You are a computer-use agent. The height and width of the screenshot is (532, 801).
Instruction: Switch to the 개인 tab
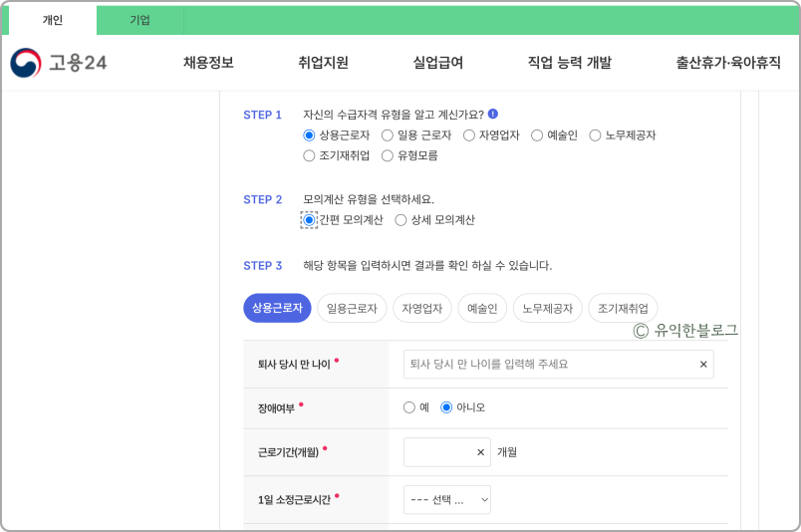click(x=52, y=21)
